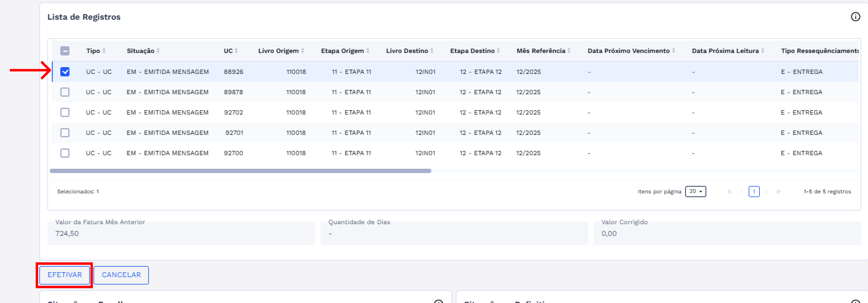Toggle the select-all header checkbox

(x=65, y=50)
